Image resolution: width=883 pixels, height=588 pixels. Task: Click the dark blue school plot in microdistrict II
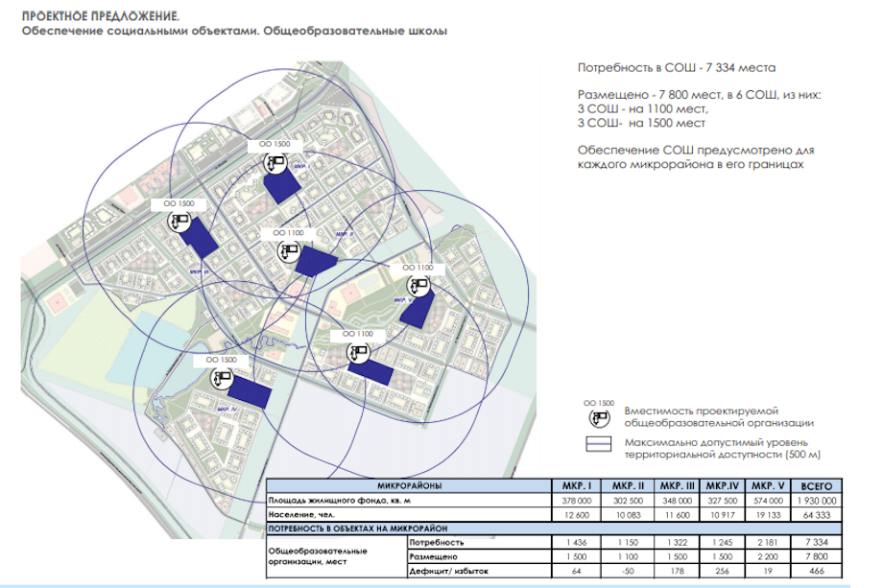tap(316, 260)
